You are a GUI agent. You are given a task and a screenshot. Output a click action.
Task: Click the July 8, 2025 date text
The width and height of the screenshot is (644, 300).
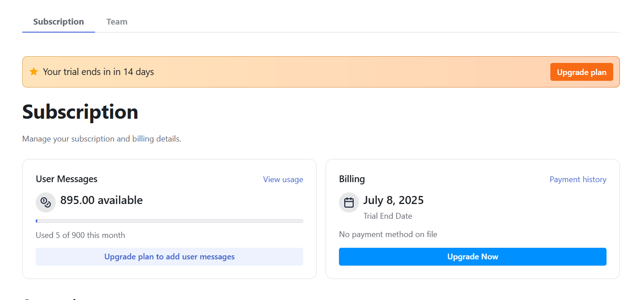click(x=393, y=200)
